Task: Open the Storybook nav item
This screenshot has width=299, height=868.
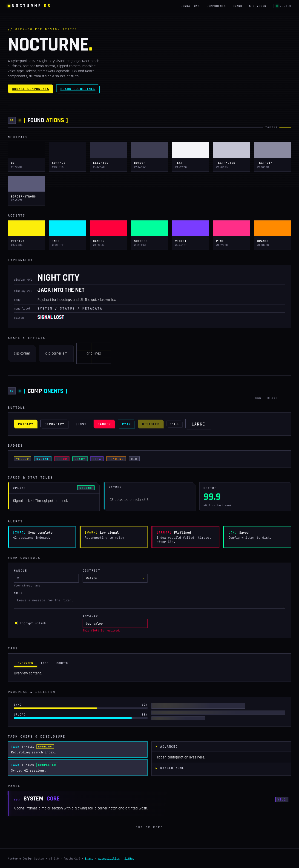Action: (258, 6)
